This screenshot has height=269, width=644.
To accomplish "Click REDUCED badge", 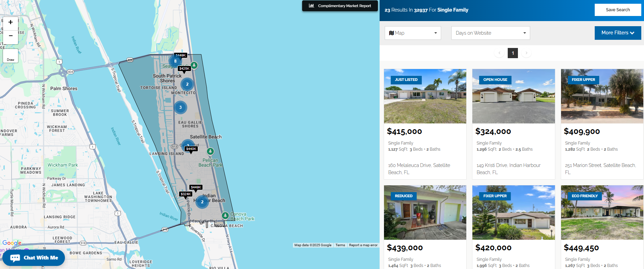I will point(404,196).
